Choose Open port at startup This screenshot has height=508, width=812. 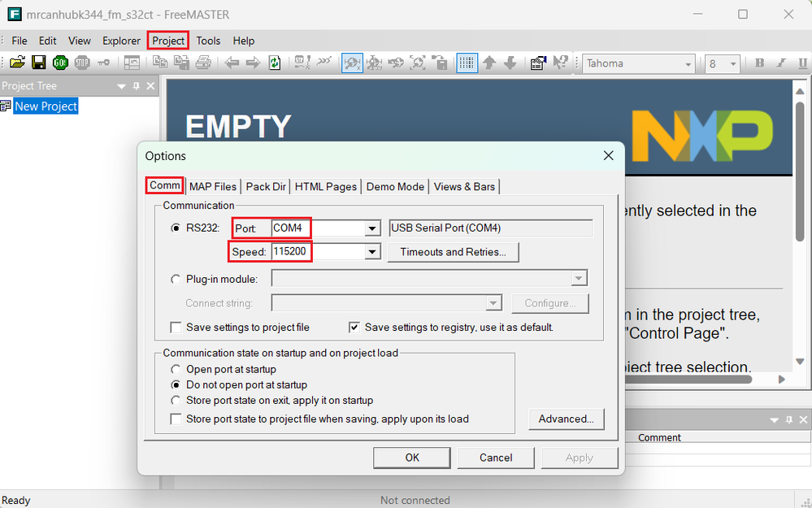point(176,369)
